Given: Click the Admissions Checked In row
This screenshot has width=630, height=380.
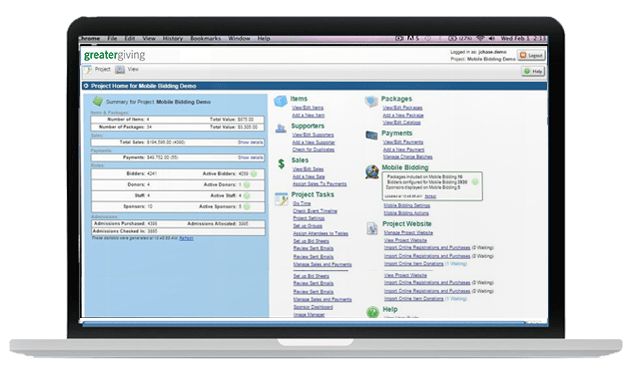Looking at the screenshot, I should click(x=178, y=231).
